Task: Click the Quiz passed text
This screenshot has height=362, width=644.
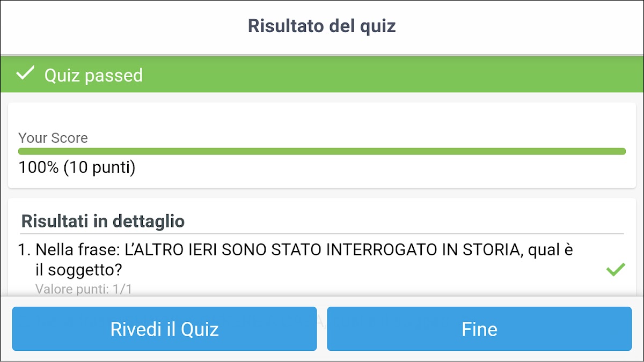Action: (x=93, y=75)
